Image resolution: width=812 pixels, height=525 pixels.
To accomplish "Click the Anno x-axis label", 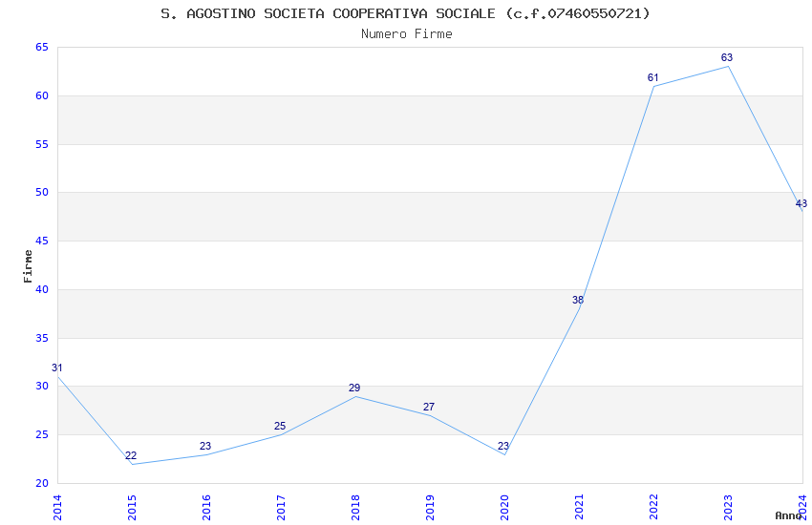I will (788, 515).
